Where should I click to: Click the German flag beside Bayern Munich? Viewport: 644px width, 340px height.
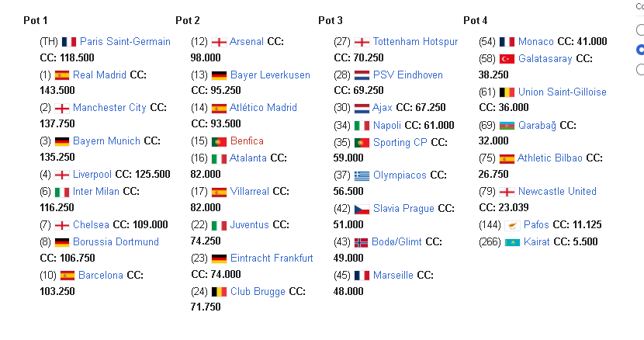(x=62, y=141)
